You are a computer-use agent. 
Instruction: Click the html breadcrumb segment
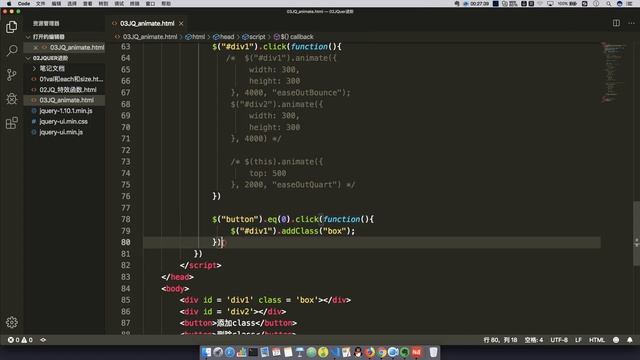click(x=196, y=37)
